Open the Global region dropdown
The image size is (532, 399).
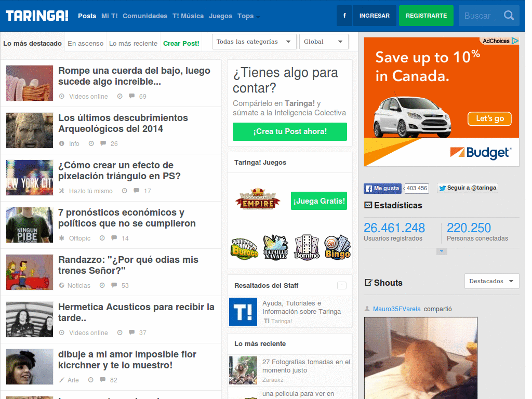(324, 42)
